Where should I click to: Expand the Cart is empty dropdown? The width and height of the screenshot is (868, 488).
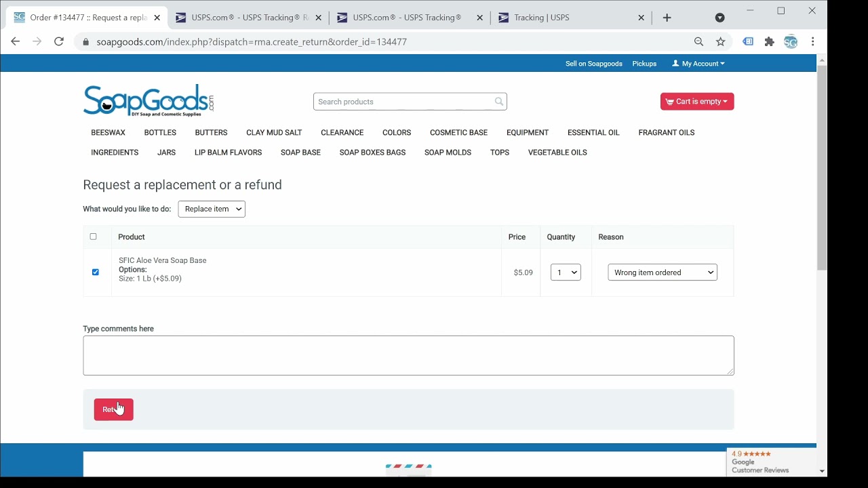(x=697, y=102)
